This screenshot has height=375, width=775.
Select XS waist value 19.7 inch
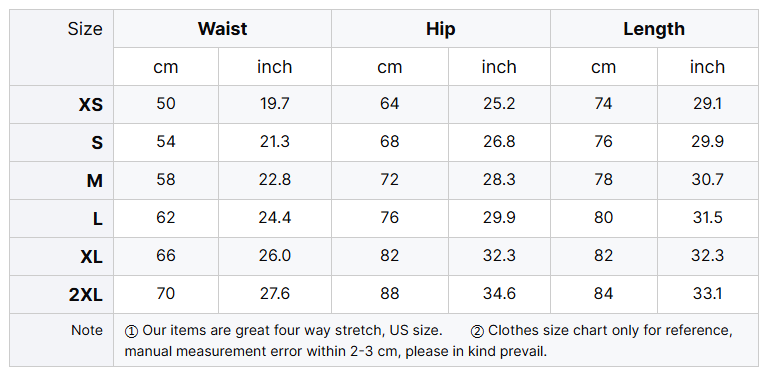275,104
